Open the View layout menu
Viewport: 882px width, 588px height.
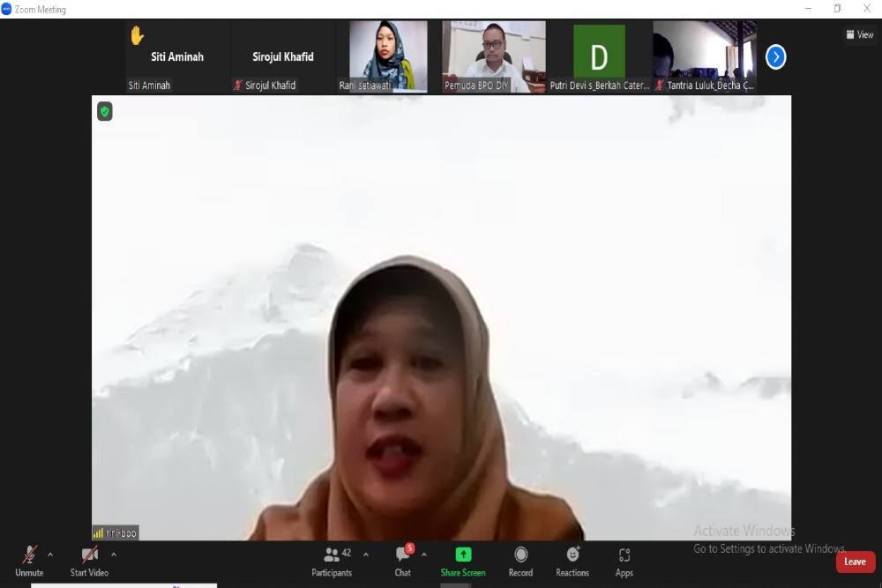tap(860, 35)
